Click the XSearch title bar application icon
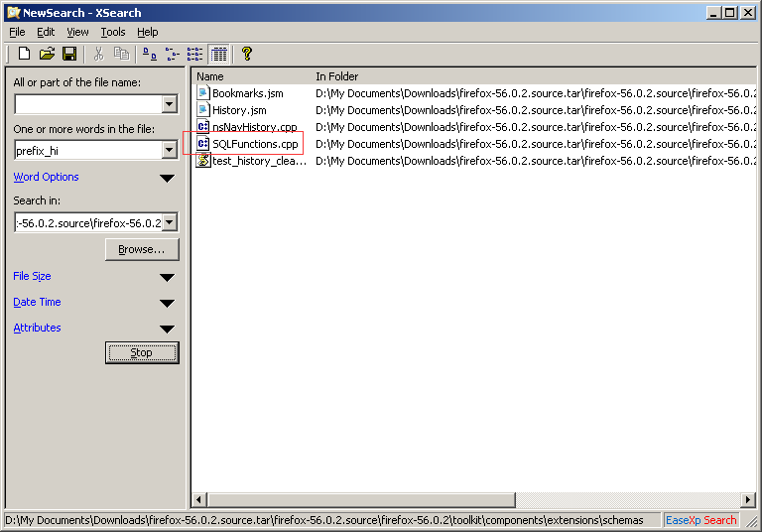This screenshot has height=532, width=762. point(14,13)
